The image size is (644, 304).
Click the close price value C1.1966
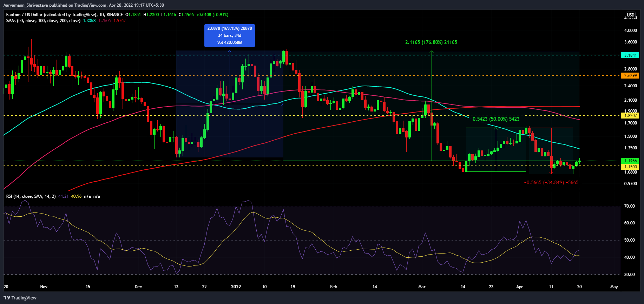(186, 15)
